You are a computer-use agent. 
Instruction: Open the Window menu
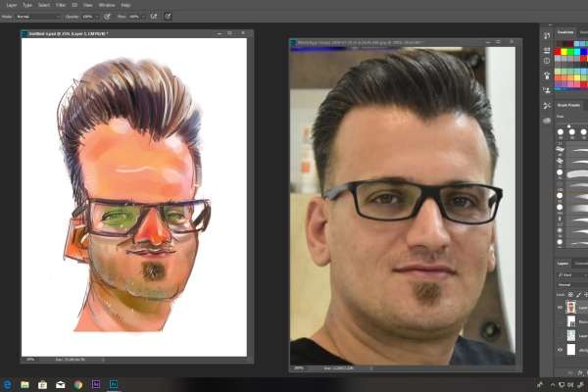click(x=107, y=5)
